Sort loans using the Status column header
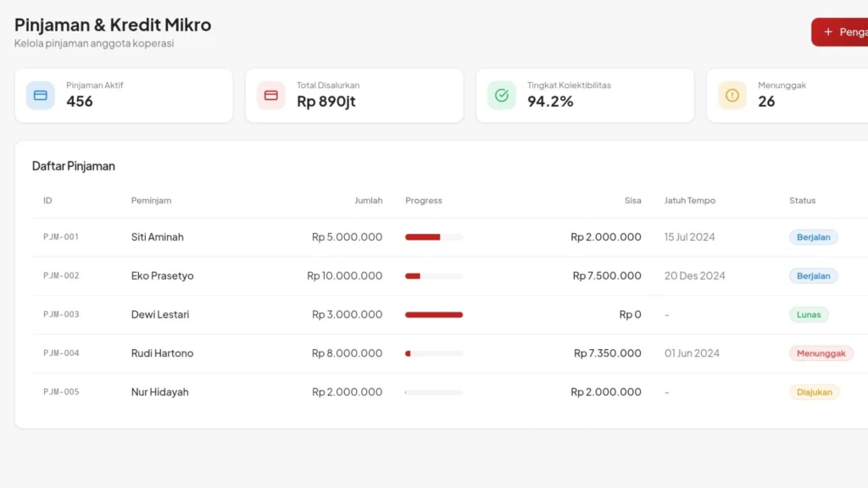Viewport: 868px width, 488px height. click(802, 201)
